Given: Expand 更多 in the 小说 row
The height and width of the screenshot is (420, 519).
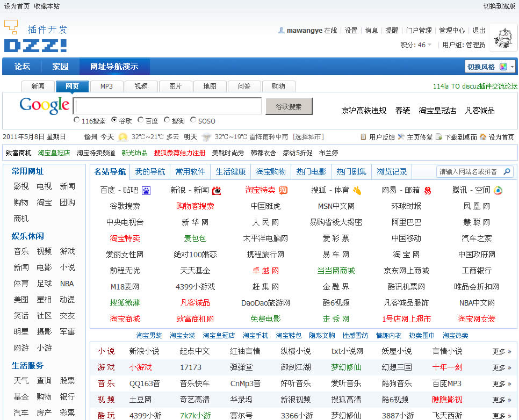Looking at the screenshot, I should (x=502, y=351).
